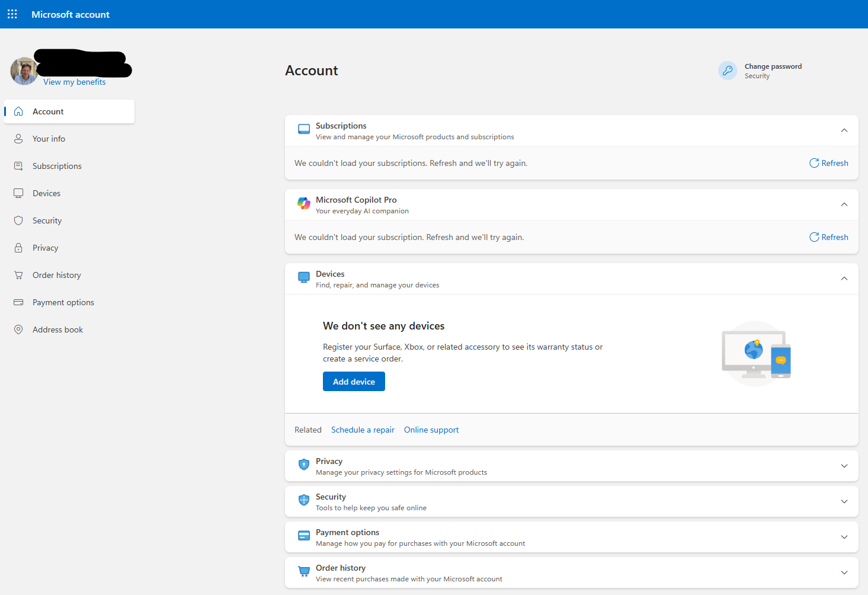Image resolution: width=868 pixels, height=595 pixels.
Task: Refresh the Copilot Pro subscription section
Action: [829, 237]
